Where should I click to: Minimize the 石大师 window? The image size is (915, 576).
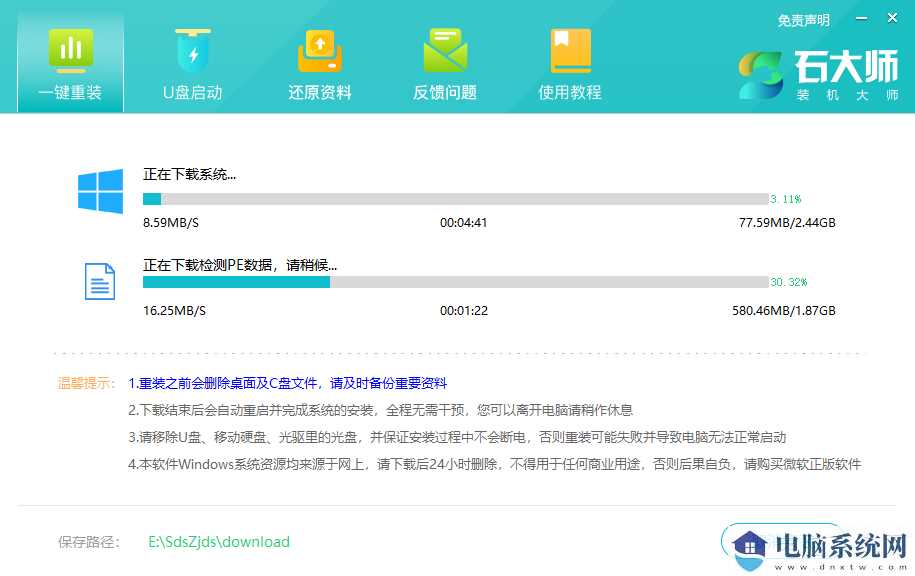coord(861,19)
